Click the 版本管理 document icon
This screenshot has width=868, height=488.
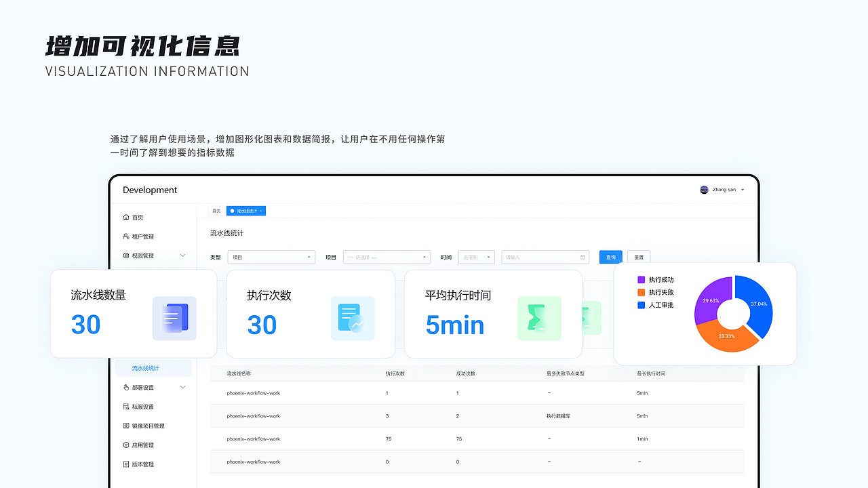(x=126, y=464)
